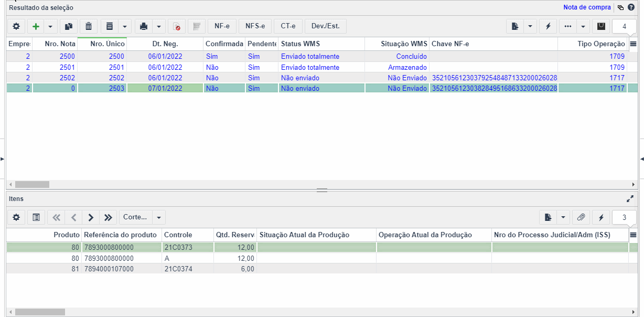Viewport: 644px width, 317px height.
Task: Open the Itens grid settings gear
Action: coord(16,217)
